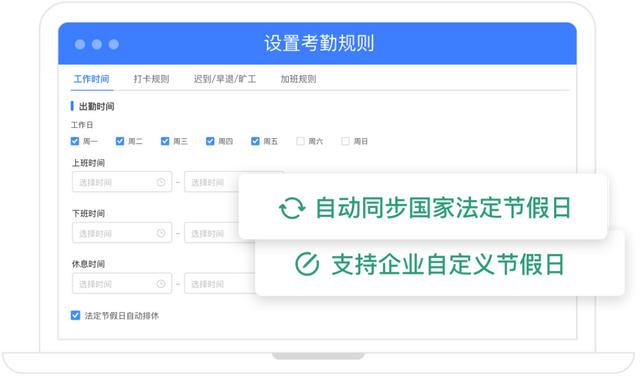Click the 休息时间 start time field

pyautogui.click(x=122, y=283)
